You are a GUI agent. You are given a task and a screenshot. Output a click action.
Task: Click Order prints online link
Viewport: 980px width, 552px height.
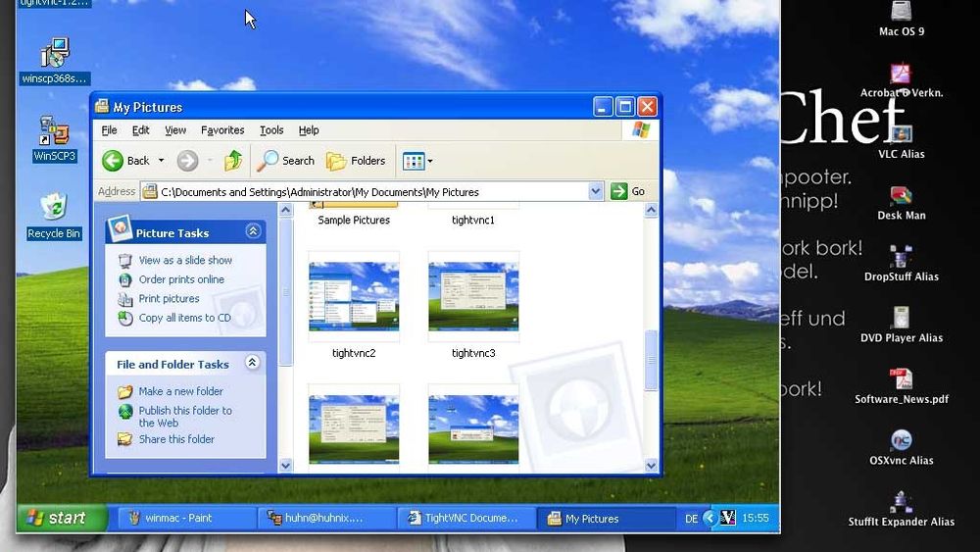point(181,279)
